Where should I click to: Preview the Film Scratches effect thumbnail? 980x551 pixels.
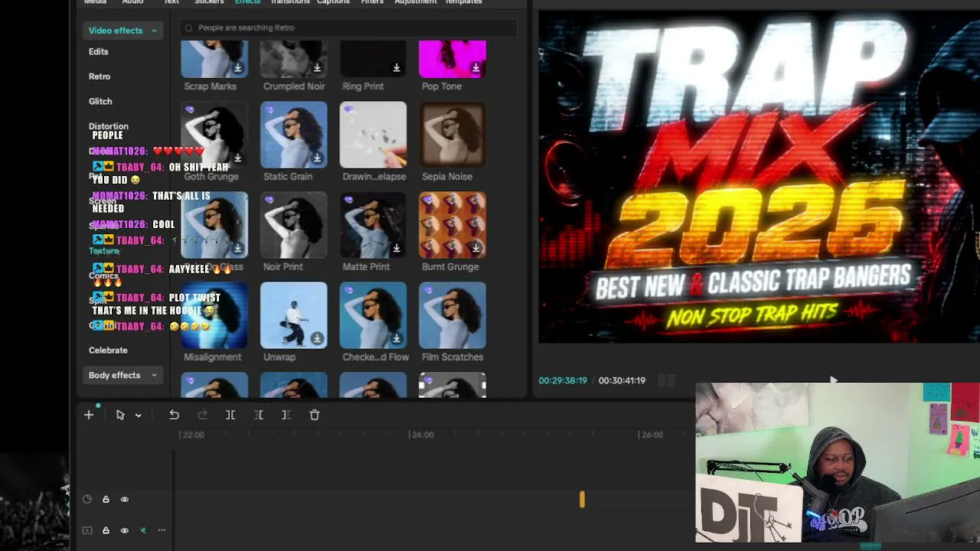452,315
